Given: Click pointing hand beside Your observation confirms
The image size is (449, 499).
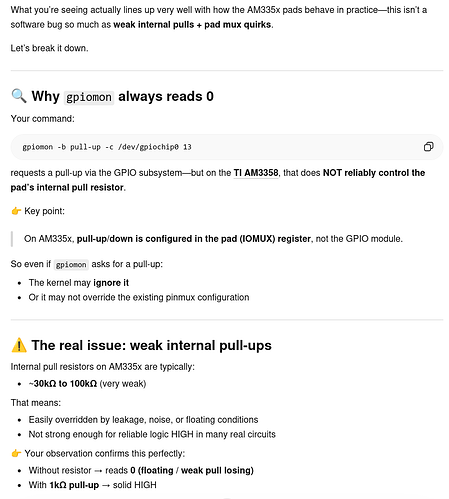Looking at the screenshot, I should pyautogui.click(x=16, y=453).
